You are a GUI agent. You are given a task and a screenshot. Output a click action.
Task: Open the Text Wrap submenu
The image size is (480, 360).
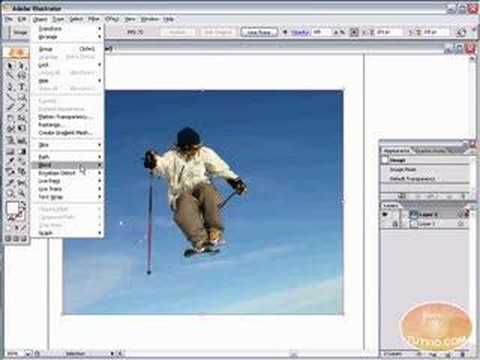[67, 197]
